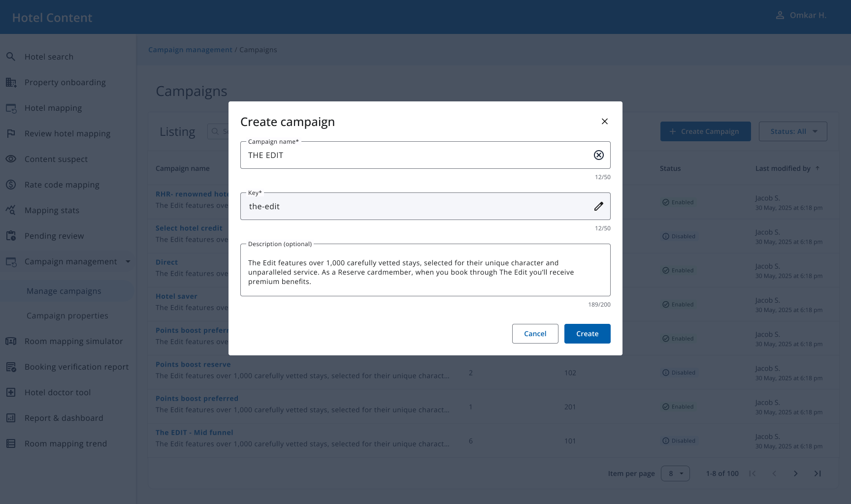Screen dimensions: 851x504
Task: Click the Campaign name column header
Action: coord(183,168)
